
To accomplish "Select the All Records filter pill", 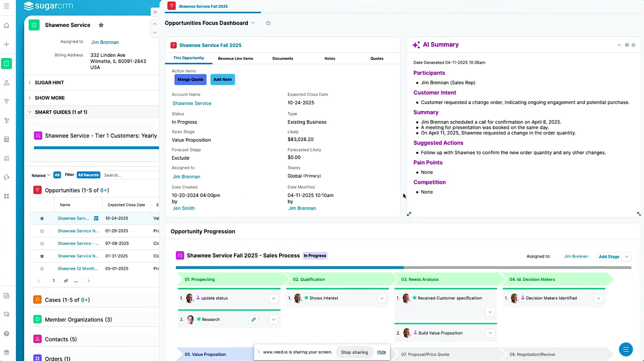I will (89, 175).
